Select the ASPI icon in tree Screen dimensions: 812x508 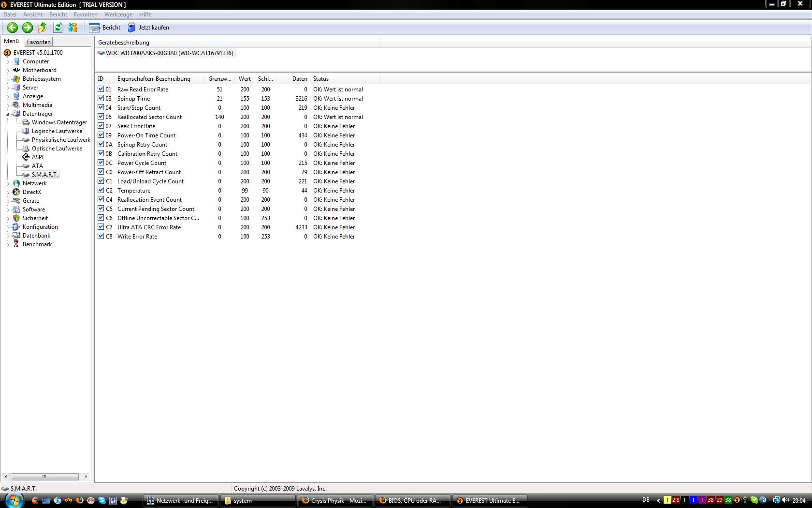point(26,157)
